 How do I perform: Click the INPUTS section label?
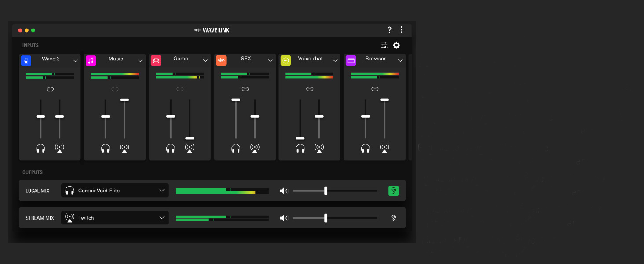pyautogui.click(x=31, y=45)
